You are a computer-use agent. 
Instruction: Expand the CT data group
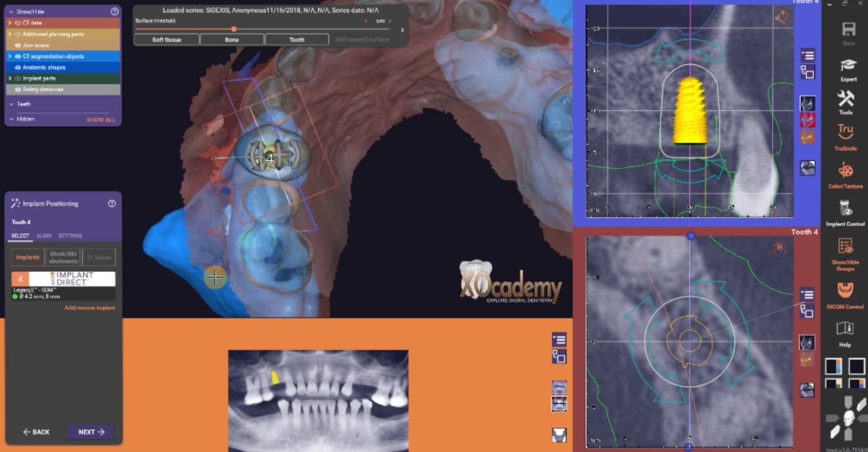[11, 23]
